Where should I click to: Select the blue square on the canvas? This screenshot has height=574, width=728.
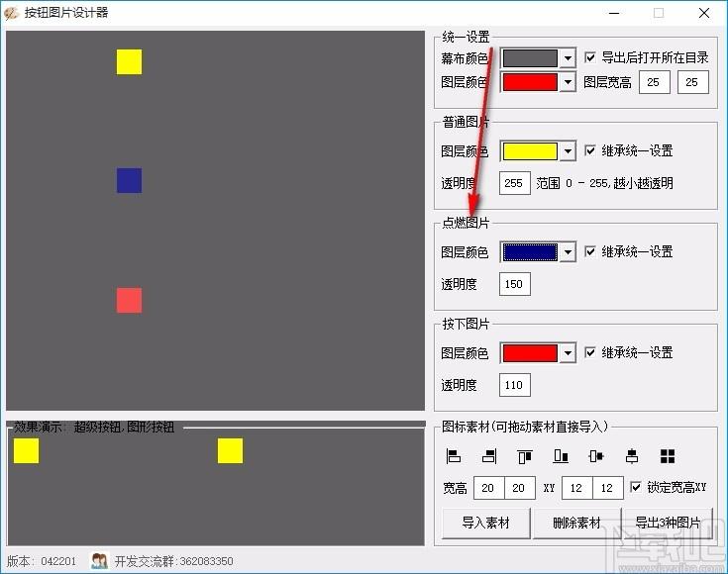point(129,180)
